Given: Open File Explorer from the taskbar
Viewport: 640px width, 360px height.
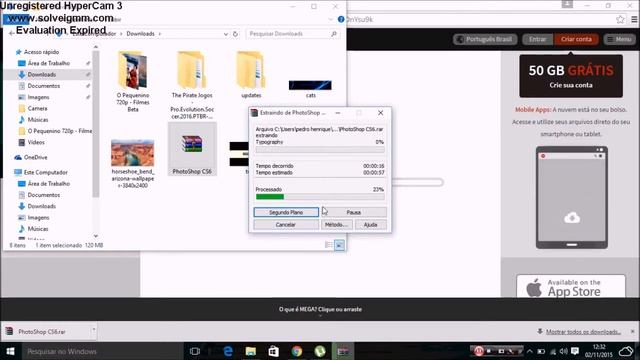Looking at the screenshot, I should [251, 351].
